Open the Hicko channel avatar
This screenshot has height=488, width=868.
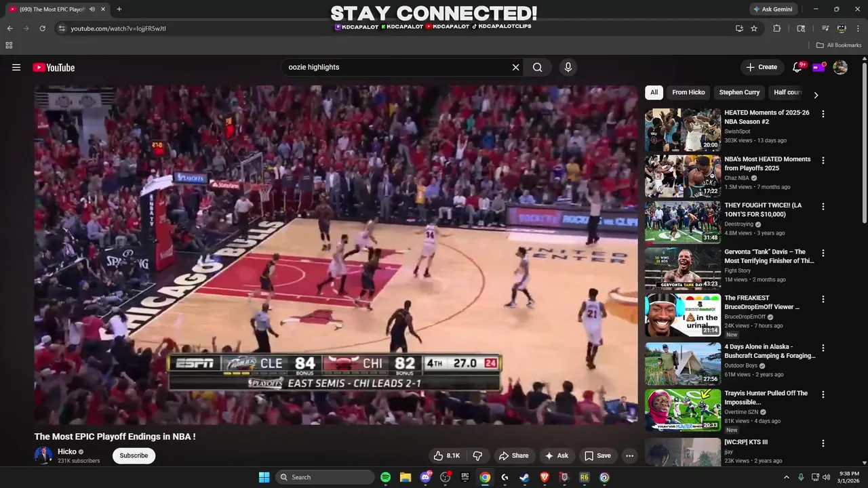43,455
